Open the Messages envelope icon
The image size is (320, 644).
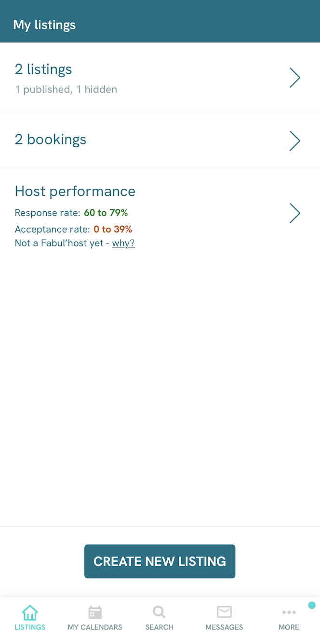click(x=224, y=612)
